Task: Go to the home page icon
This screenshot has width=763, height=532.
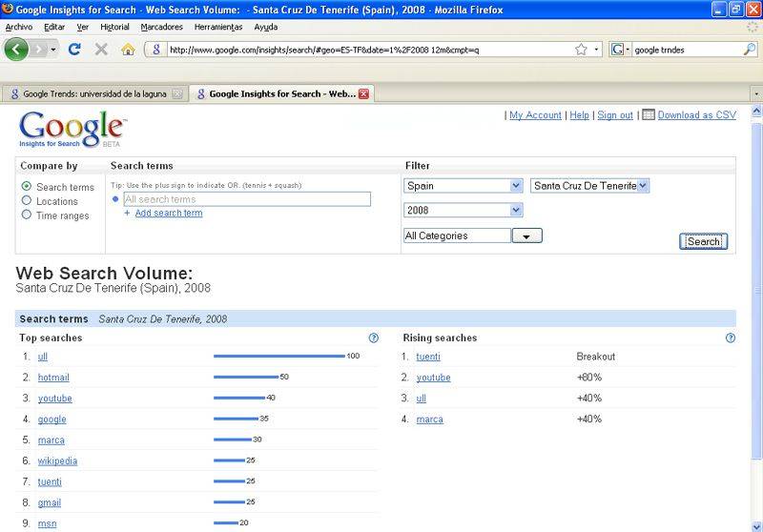Action: coord(128,49)
